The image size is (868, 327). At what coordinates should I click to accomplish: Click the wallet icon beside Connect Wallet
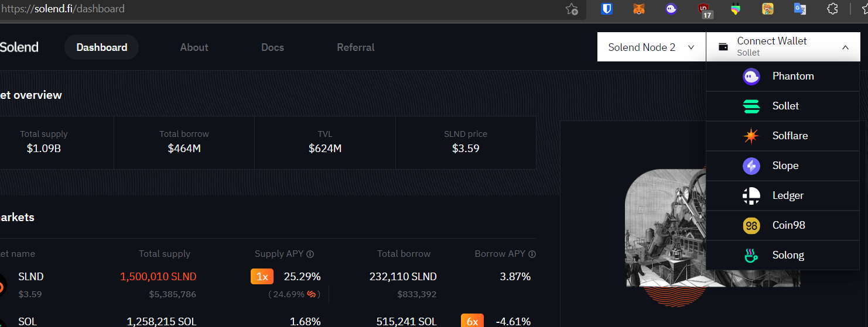tap(723, 47)
